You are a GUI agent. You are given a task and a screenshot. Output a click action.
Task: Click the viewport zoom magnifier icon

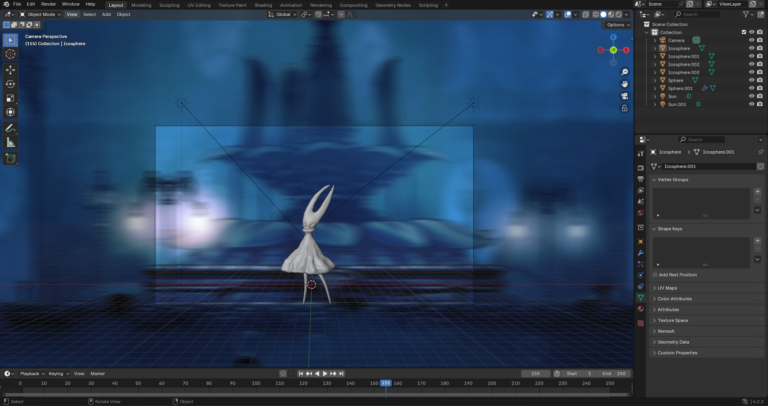(x=624, y=71)
